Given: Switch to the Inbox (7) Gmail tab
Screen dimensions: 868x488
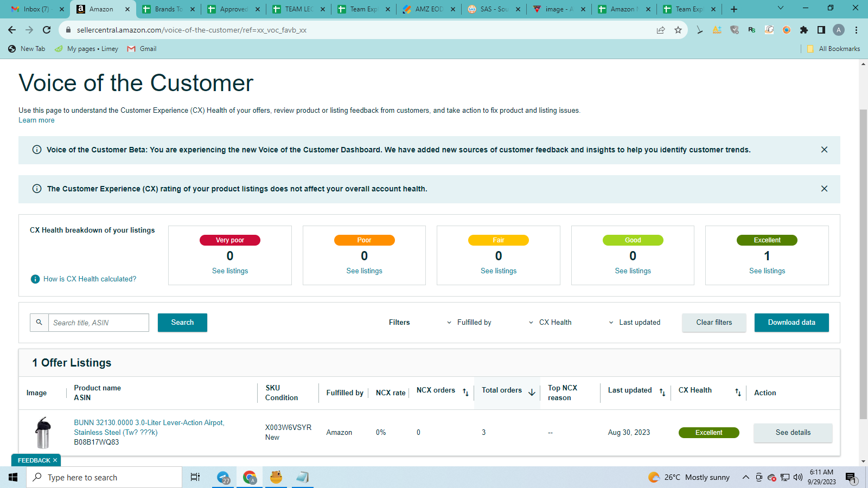Looking at the screenshot, I should point(37,9).
